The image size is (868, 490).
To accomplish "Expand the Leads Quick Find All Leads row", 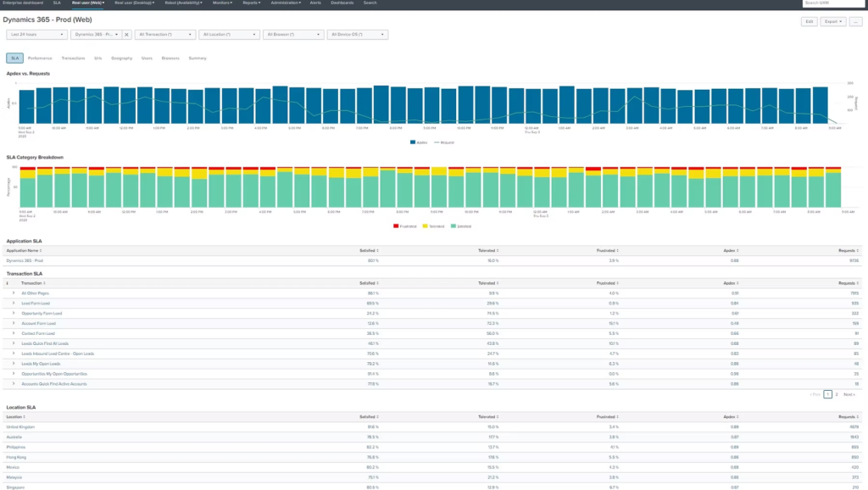I will (14, 342).
